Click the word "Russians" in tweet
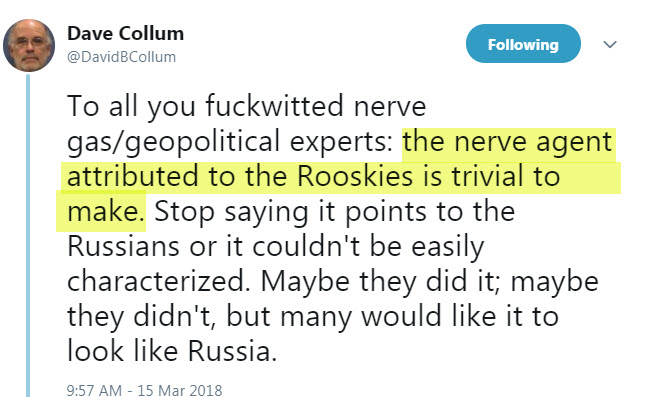Screen dimensions: 648x397 [123, 247]
